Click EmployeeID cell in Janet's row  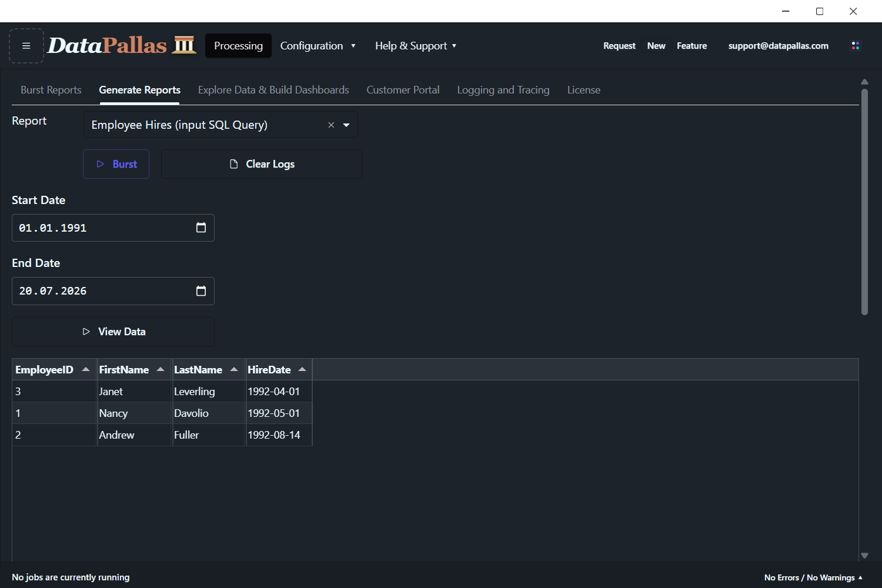[55, 392]
